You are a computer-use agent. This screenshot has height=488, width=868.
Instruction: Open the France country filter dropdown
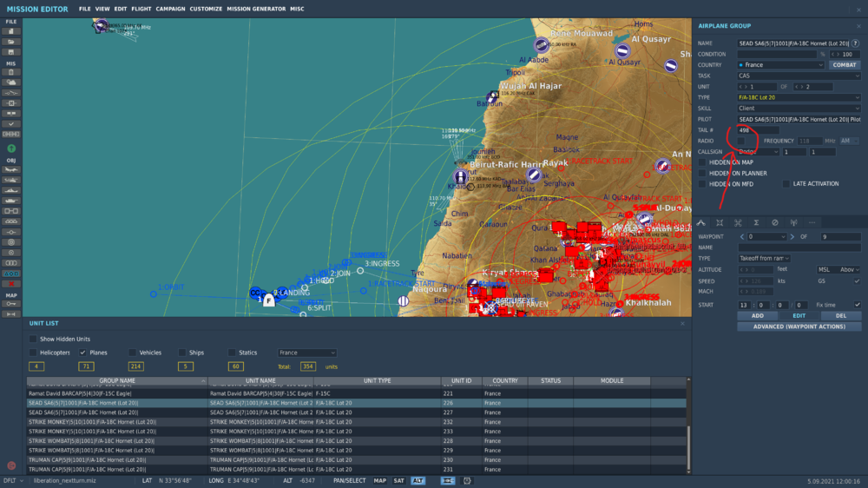(307, 353)
